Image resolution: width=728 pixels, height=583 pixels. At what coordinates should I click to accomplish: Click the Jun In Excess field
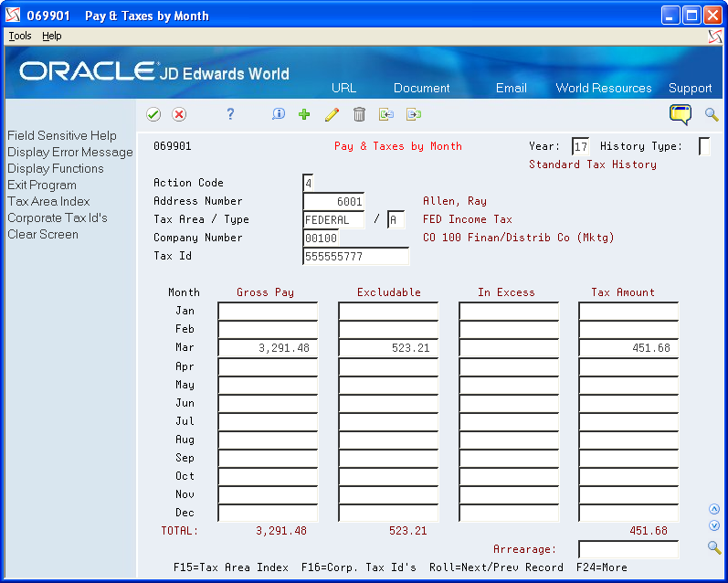[509, 403]
